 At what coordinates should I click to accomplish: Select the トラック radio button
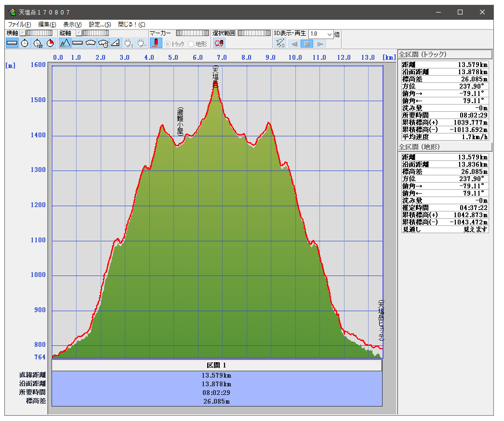(x=168, y=44)
